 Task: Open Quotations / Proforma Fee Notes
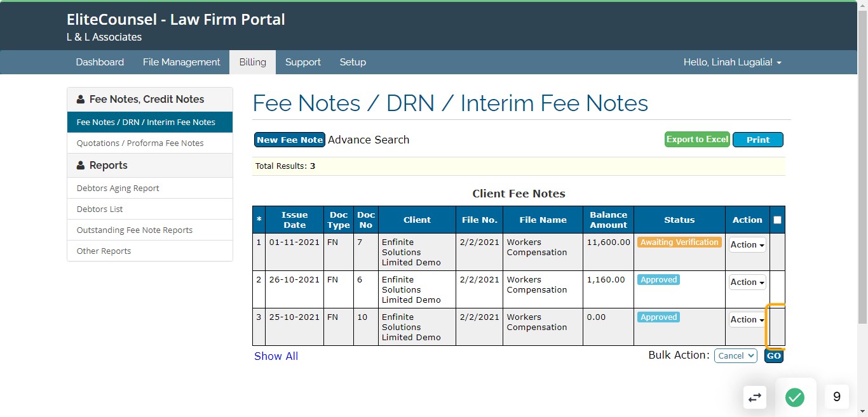(150, 143)
